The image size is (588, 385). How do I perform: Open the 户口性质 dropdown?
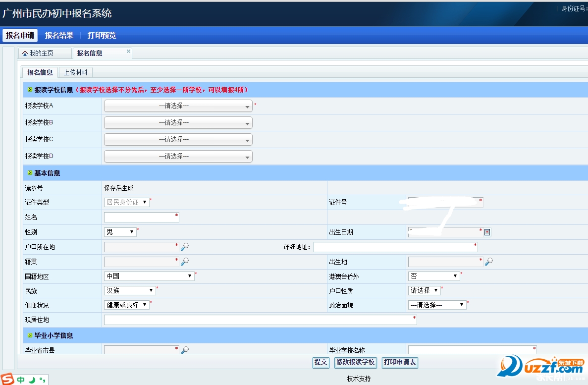click(x=425, y=290)
